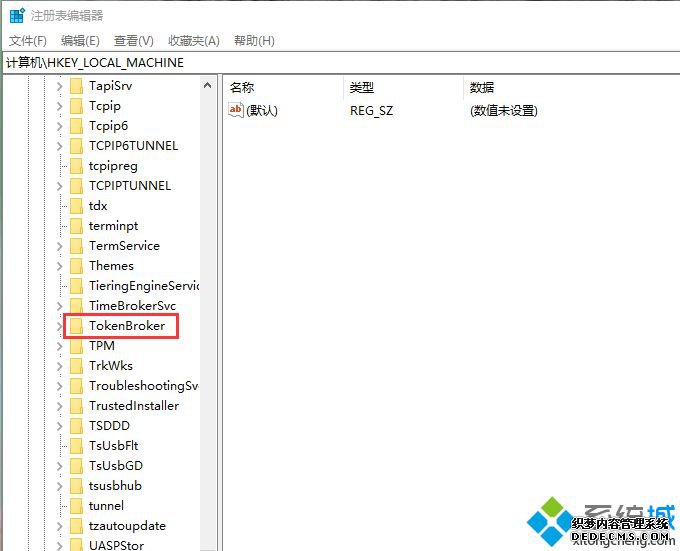The width and height of the screenshot is (680, 551).
Task: Open the 帮助(H) menu
Action: (x=254, y=41)
